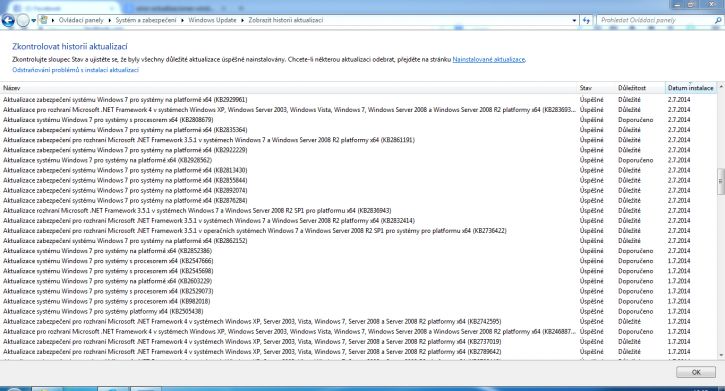The image size is (725, 391).
Task: Select the update row KB2813430
Action: pyautogui.click(x=358, y=170)
